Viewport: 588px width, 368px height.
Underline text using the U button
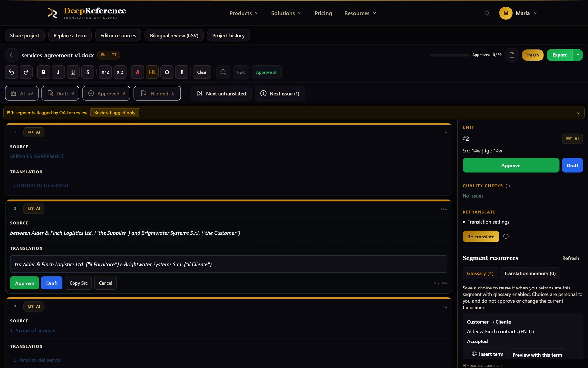73,72
